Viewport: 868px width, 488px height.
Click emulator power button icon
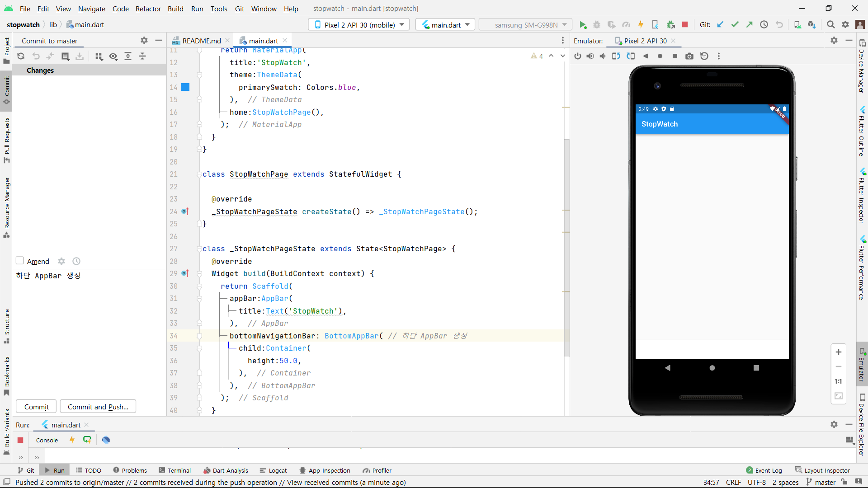click(x=578, y=56)
